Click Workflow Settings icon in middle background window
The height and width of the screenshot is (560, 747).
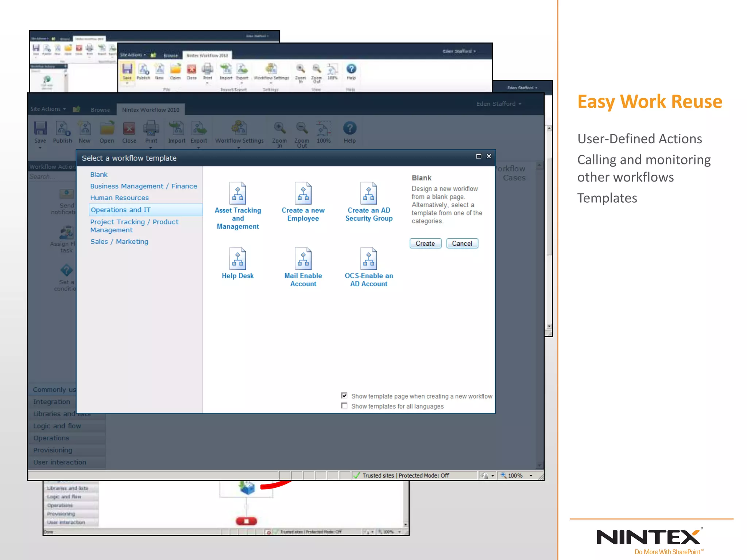[x=271, y=69]
